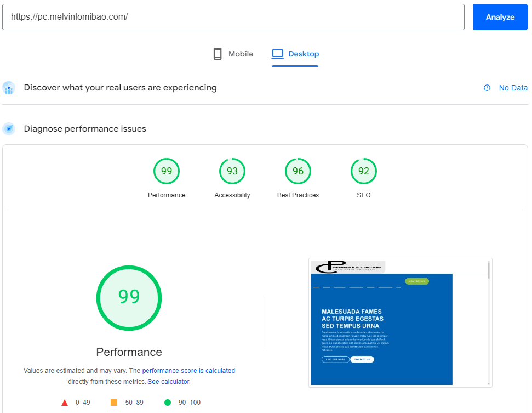Click the real users experience icon
Image resolution: width=532 pixels, height=413 pixels.
[9, 88]
